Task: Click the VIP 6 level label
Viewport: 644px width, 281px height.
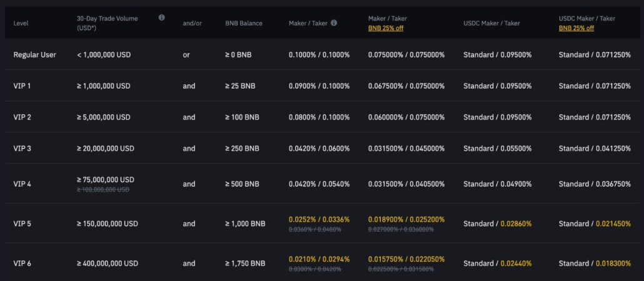Action: (22, 263)
